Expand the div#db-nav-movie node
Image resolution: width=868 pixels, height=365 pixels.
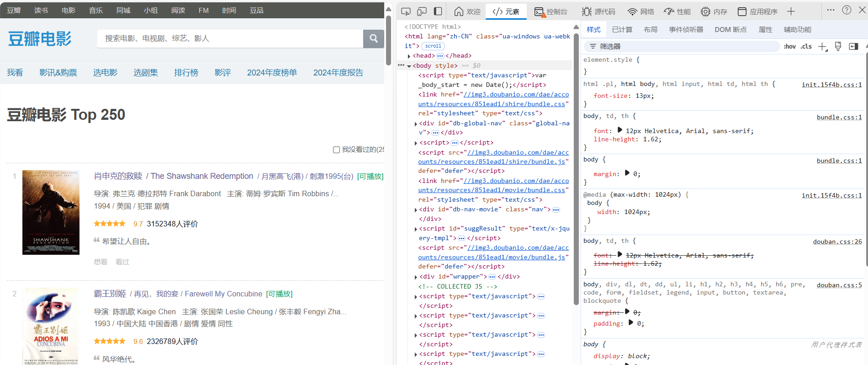[x=415, y=209]
